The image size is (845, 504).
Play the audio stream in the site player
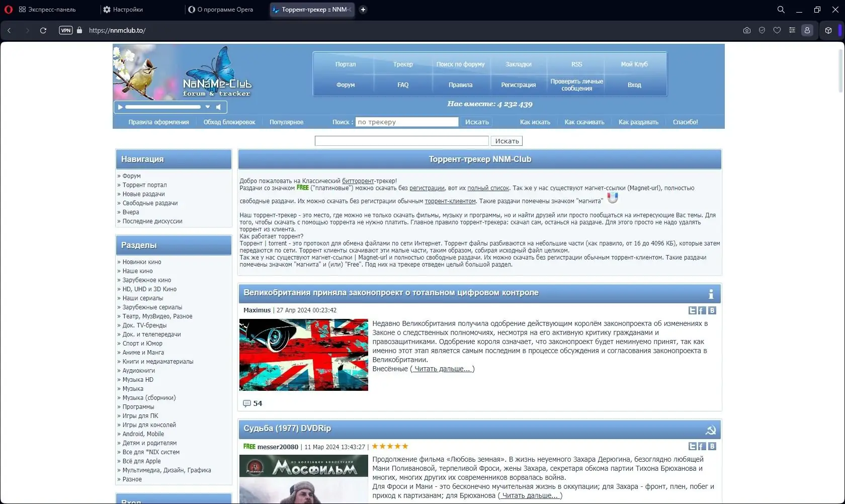click(x=120, y=107)
